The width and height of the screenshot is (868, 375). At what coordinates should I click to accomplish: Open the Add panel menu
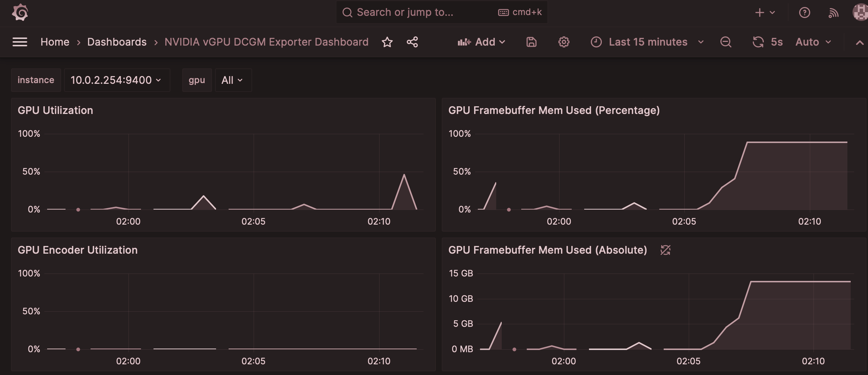[x=481, y=42]
